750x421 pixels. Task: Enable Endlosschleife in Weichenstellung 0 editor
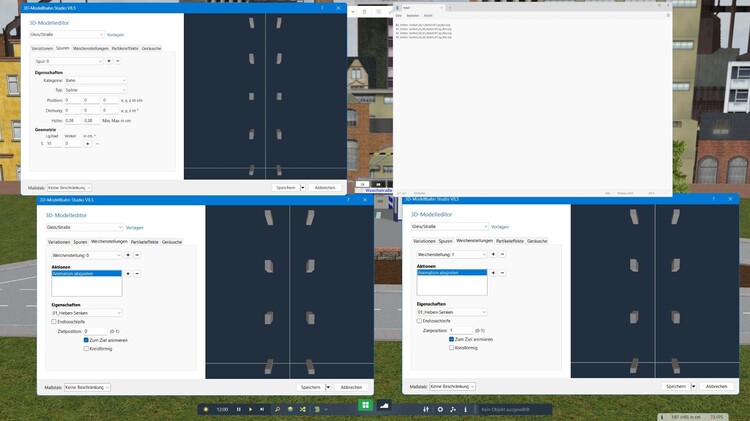[54, 322]
